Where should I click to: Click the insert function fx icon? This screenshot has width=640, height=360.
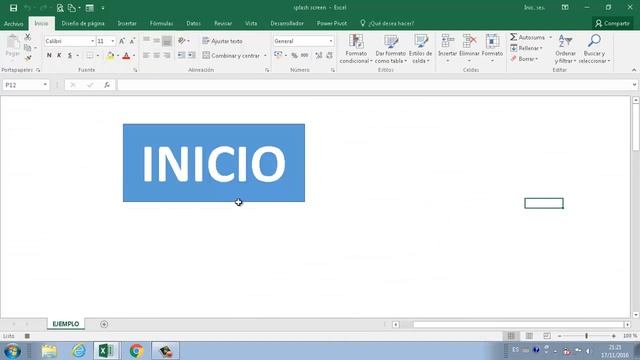107,85
